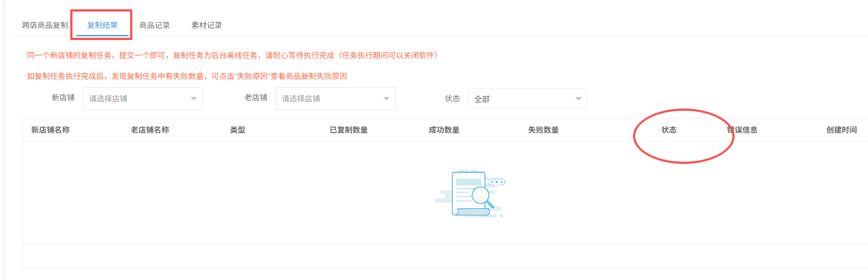Click the 老店铺名称 column header
The image size is (868, 279).
150,130
